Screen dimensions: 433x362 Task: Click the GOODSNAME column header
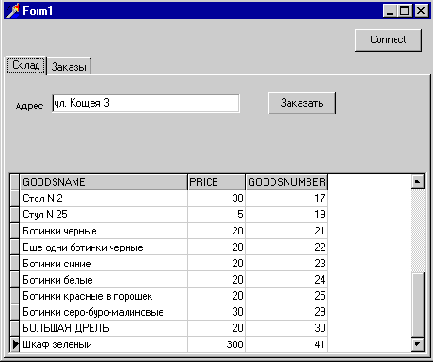point(104,182)
